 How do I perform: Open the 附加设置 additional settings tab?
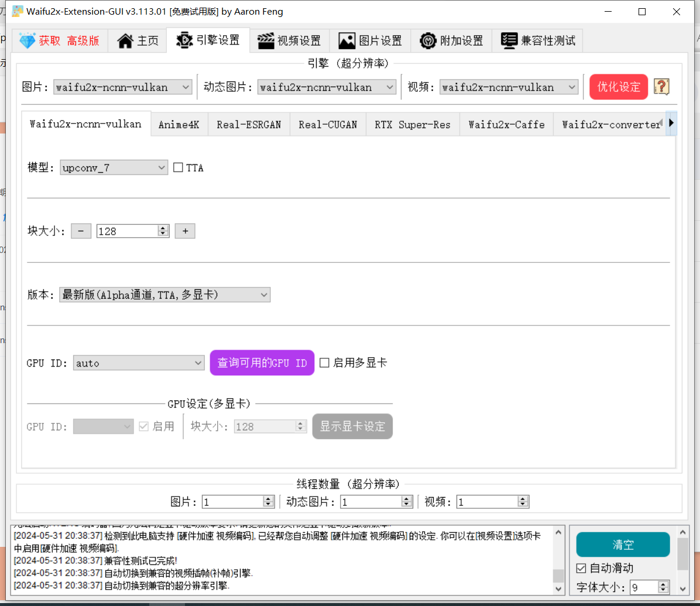coord(452,41)
